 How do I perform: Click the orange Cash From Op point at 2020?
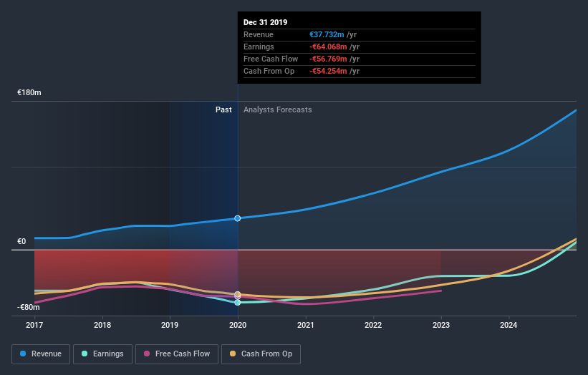tap(237, 294)
